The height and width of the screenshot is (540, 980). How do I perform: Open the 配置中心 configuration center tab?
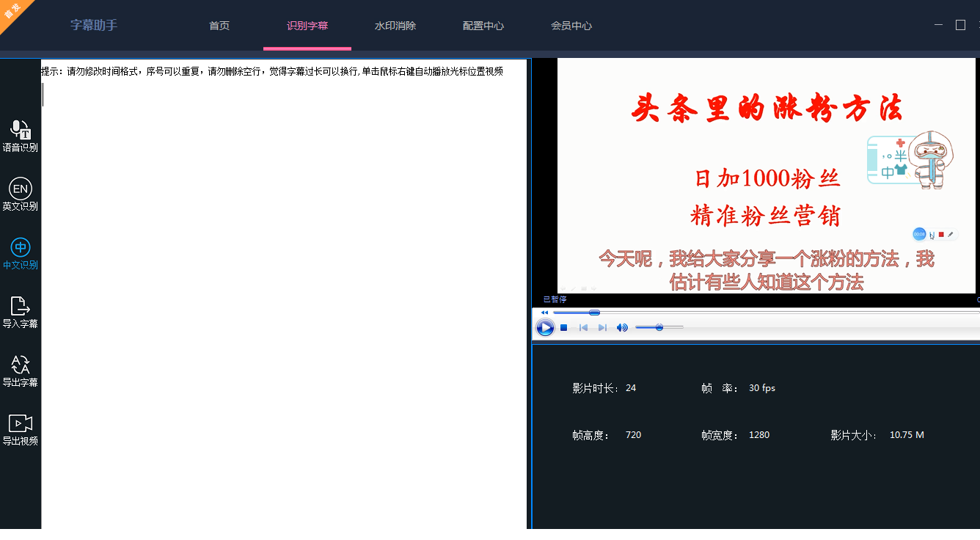pyautogui.click(x=483, y=26)
